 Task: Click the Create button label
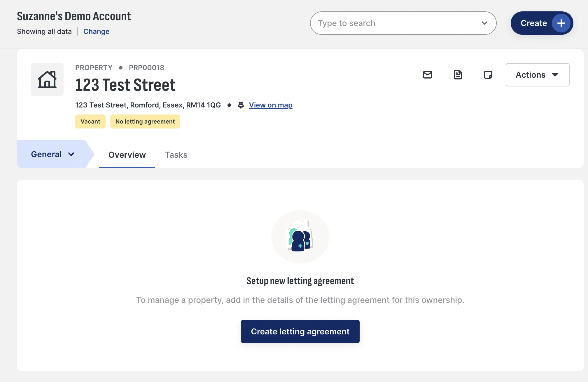pos(533,23)
